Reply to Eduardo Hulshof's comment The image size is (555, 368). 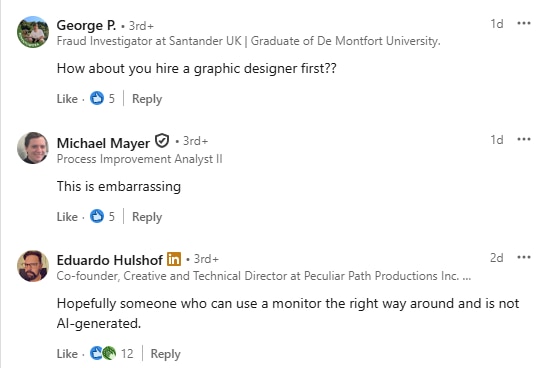pos(165,354)
